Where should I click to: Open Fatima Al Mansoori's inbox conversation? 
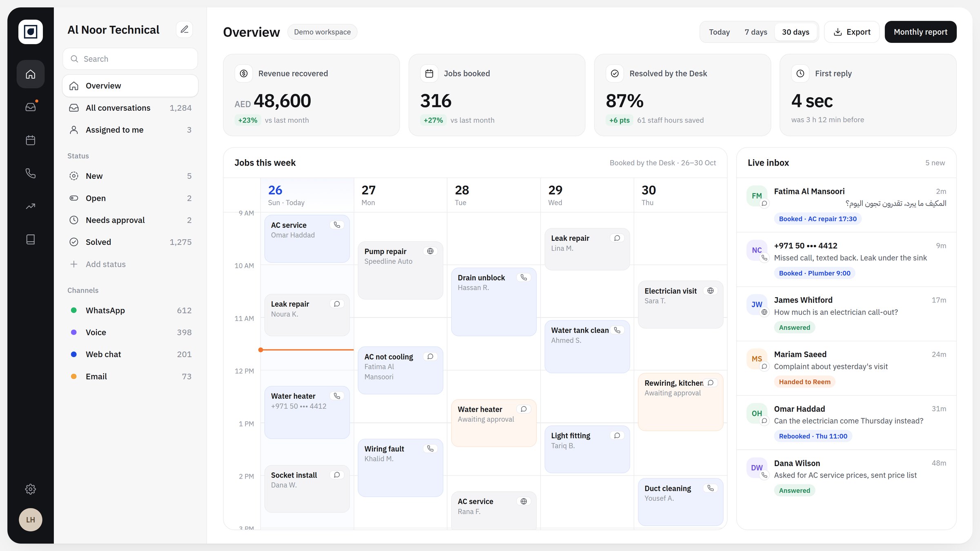click(846, 205)
